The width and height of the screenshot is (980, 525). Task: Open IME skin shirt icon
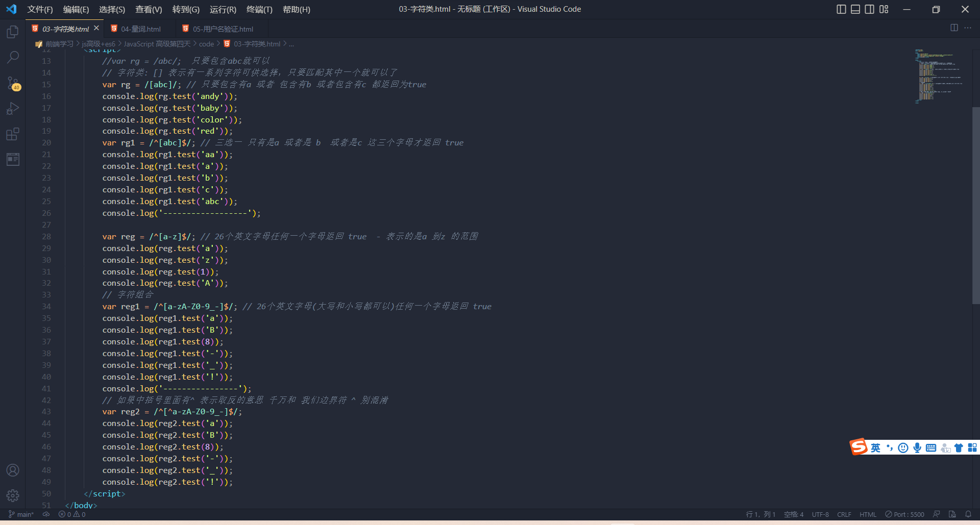(959, 448)
